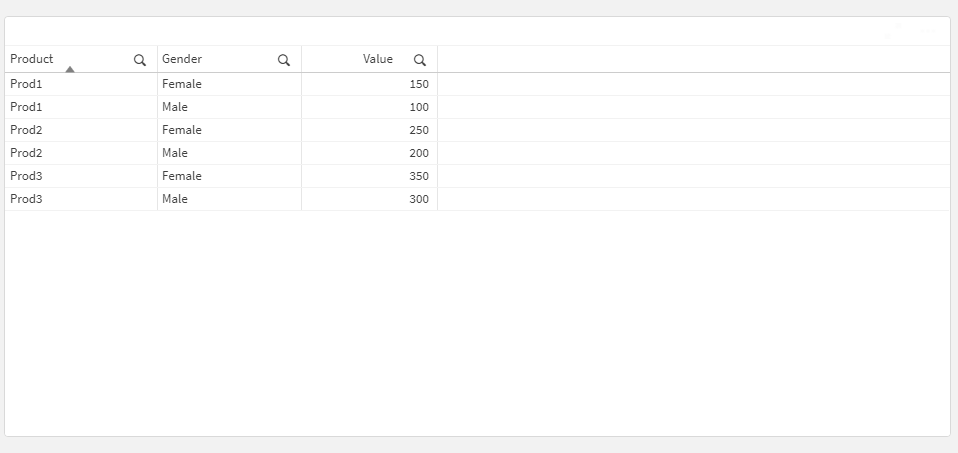Click the value 100 cell
Image resolution: width=958 pixels, height=453 pixels.
coord(419,107)
